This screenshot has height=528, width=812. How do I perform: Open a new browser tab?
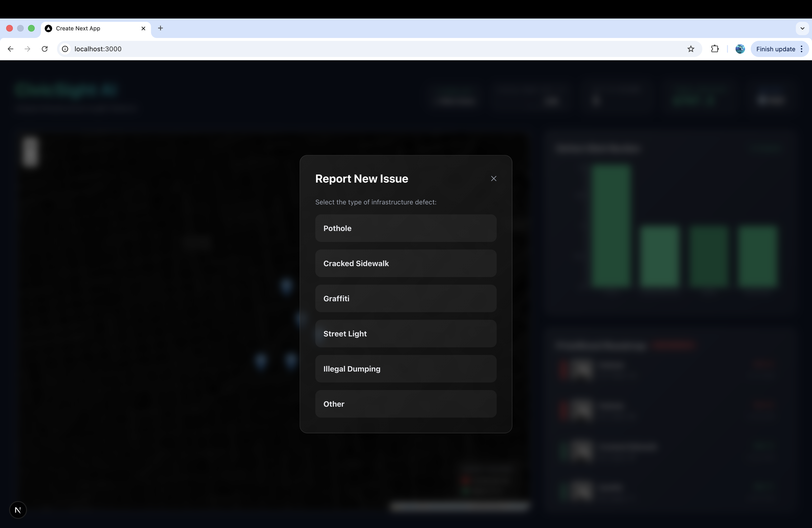coord(160,28)
